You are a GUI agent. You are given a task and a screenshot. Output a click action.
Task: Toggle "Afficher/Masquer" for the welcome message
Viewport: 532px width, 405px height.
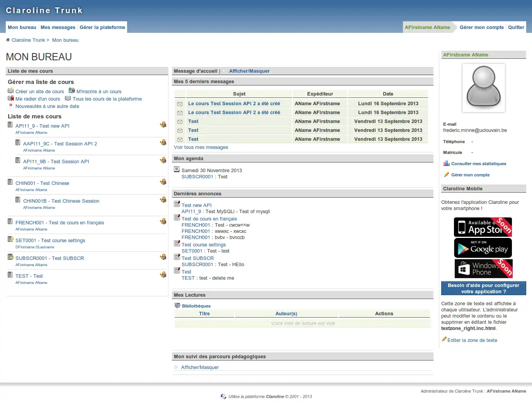(x=249, y=71)
